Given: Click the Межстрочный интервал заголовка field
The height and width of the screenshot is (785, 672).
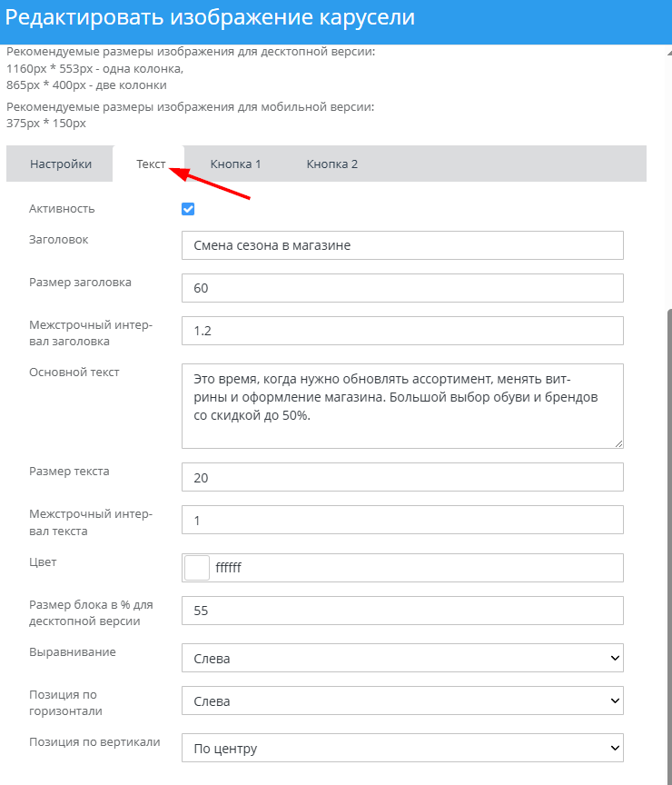Looking at the screenshot, I should click(x=402, y=331).
